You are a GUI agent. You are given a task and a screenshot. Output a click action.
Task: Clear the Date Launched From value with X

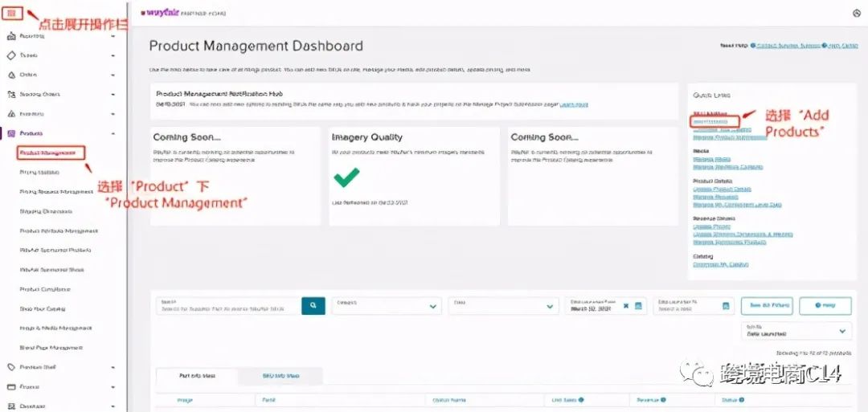pyautogui.click(x=626, y=305)
